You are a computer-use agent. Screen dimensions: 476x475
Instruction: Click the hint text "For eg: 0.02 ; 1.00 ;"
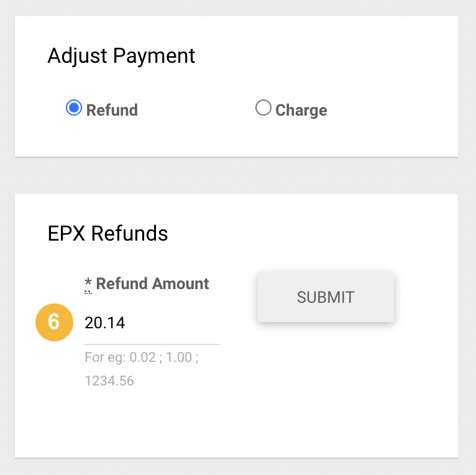pos(142,357)
